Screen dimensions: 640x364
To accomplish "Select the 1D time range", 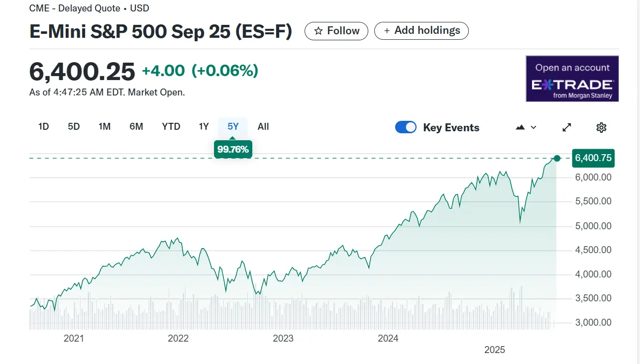I will point(44,127).
